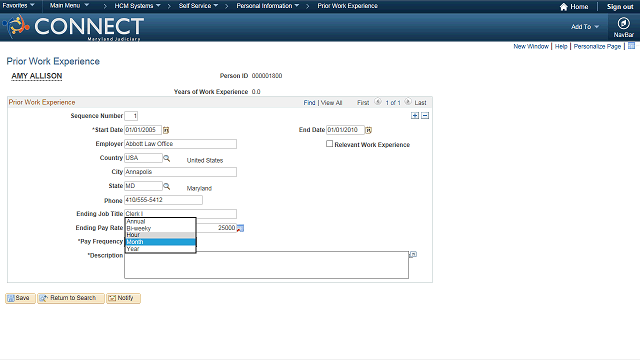Image resolution: width=640 pixels, height=360 pixels.
Task: Look up State with magnifier icon
Action: pyautogui.click(x=167, y=186)
